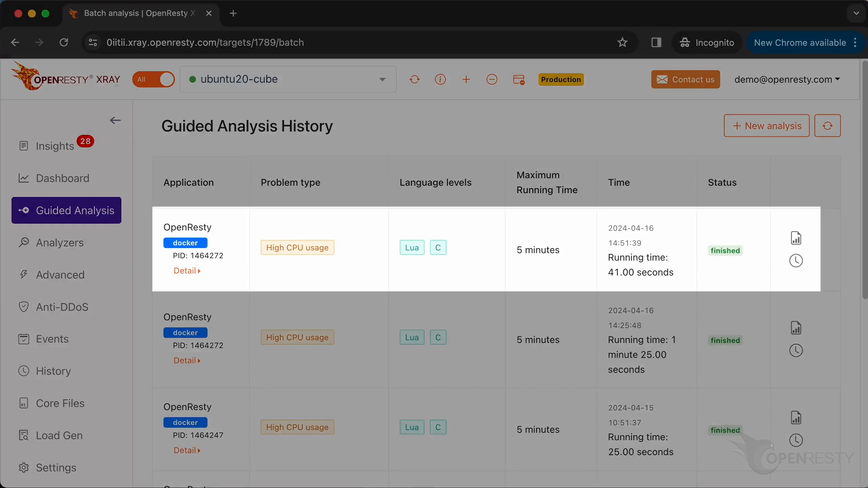Click the browser forward arrow

click(39, 42)
